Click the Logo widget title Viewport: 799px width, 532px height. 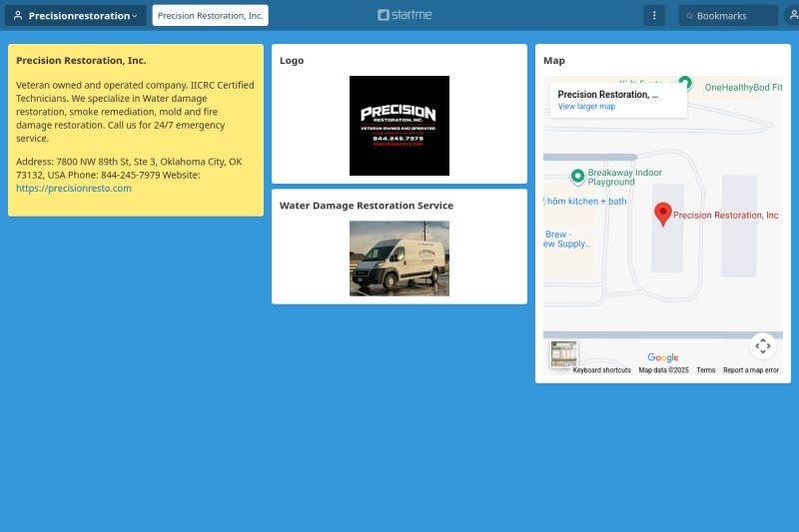292,61
